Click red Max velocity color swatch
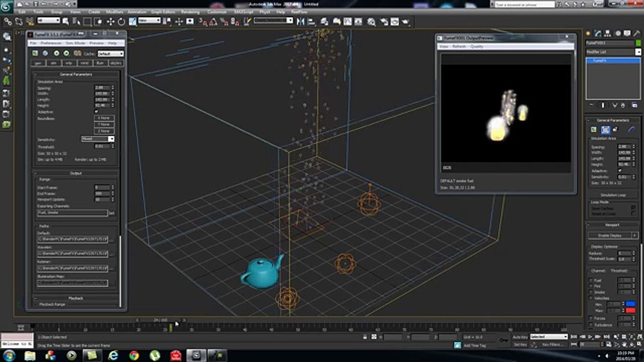The height and width of the screenshot is (362, 644). tap(630, 310)
